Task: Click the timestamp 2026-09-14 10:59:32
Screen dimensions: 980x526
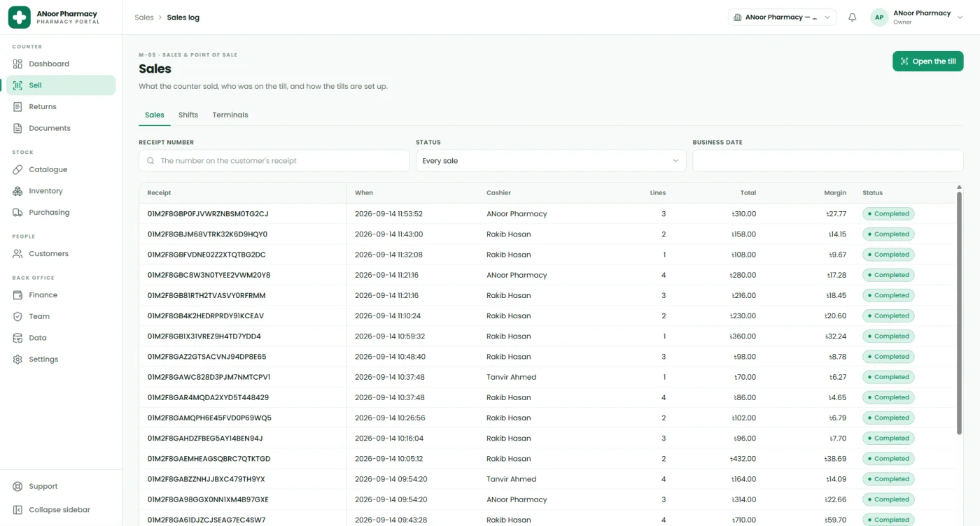Action: click(390, 336)
